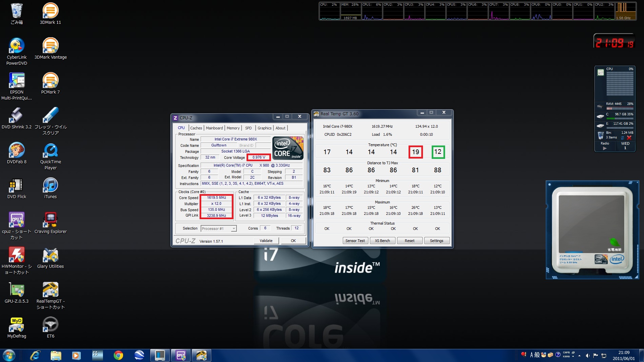
Task: Open Google Earth from the taskbar
Action: pos(139,355)
